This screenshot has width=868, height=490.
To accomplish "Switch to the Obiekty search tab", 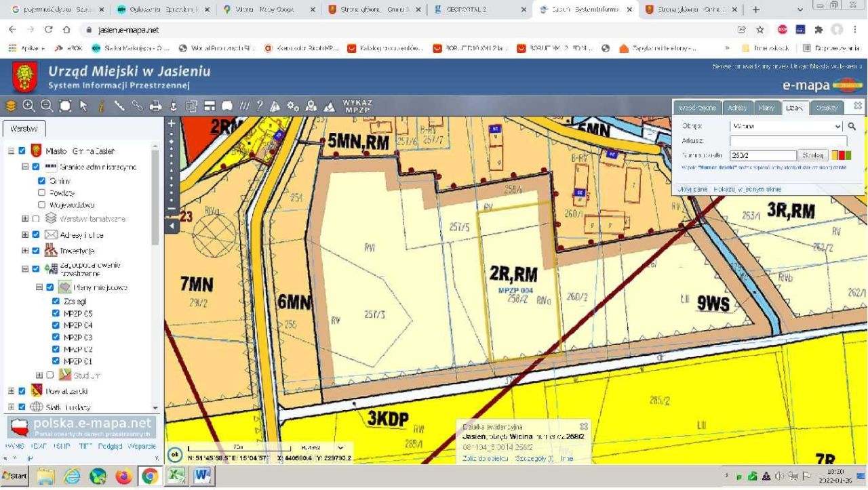I will 827,108.
